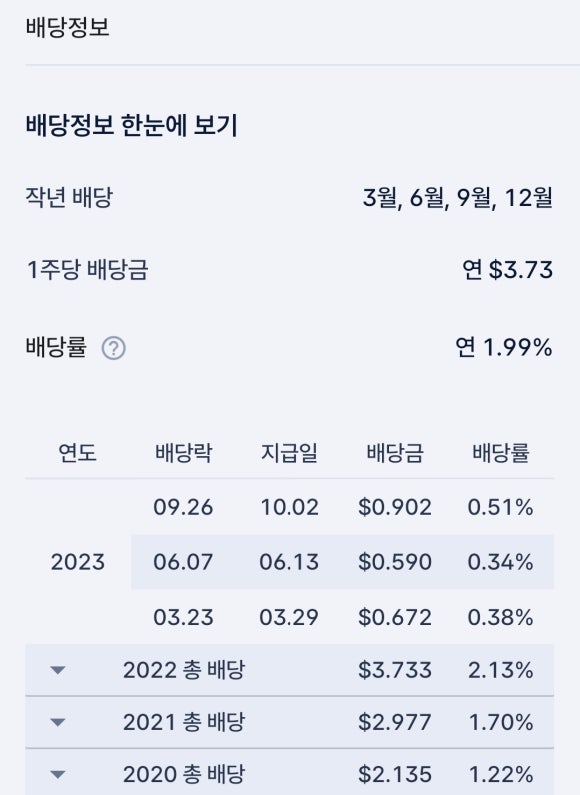Screen dimensions: 580x795
Task: Click the 배당락 column header
Action: click(x=183, y=452)
